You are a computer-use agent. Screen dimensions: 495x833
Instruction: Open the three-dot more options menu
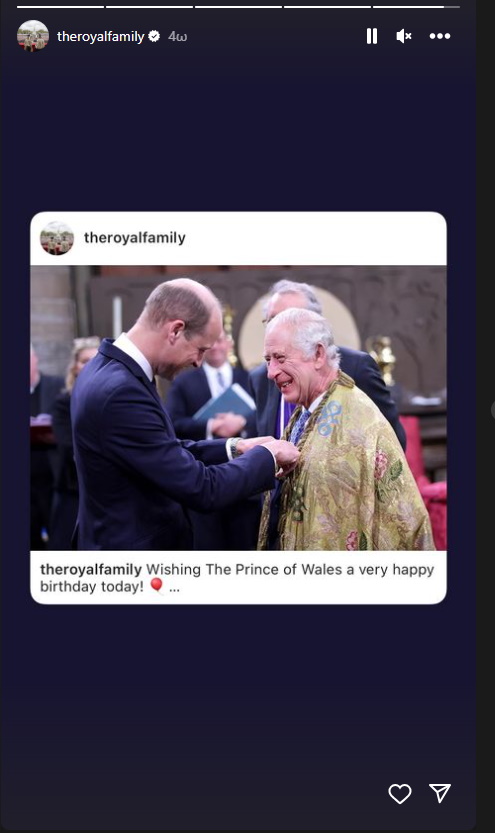[x=440, y=36]
